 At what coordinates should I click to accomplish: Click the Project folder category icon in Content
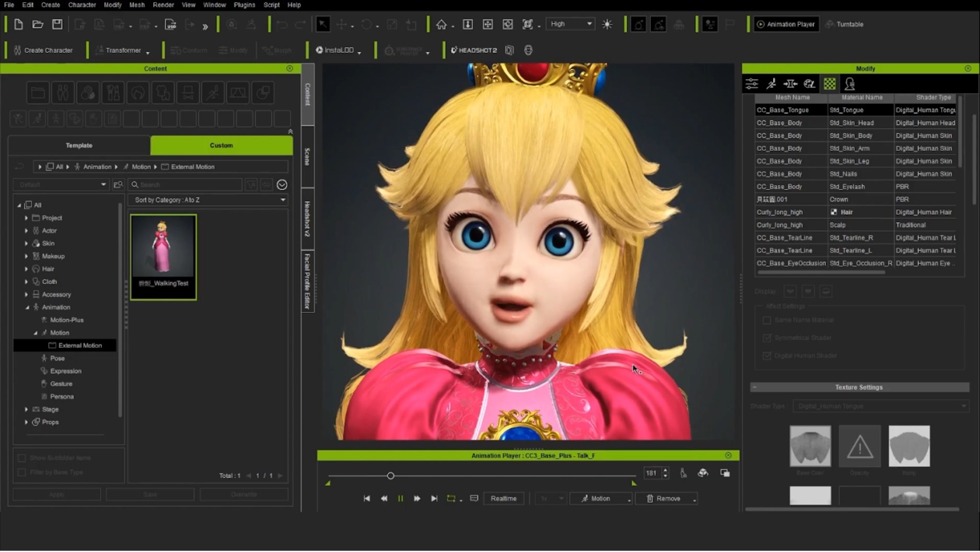coord(38,93)
